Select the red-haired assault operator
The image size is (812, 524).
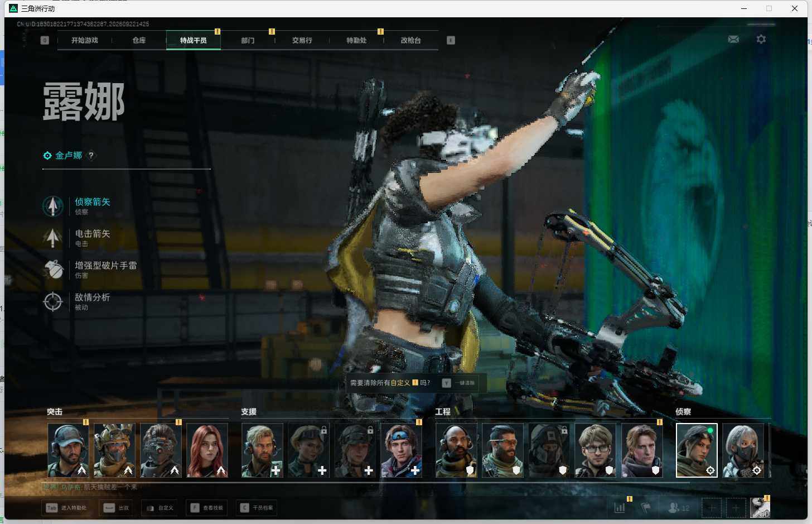coord(207,450)
